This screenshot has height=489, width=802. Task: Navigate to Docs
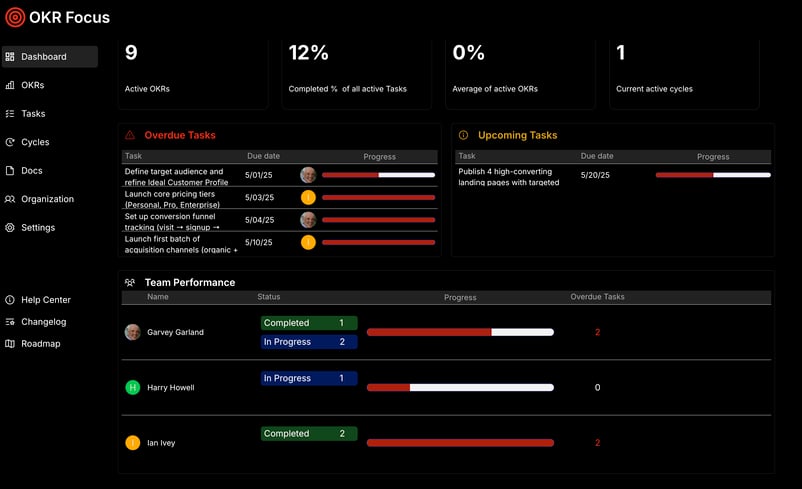(x=31, y=170)
